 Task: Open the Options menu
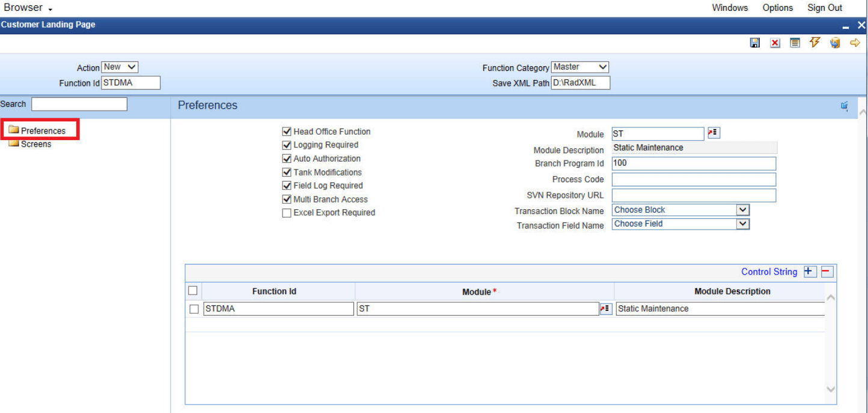point(778,8)
